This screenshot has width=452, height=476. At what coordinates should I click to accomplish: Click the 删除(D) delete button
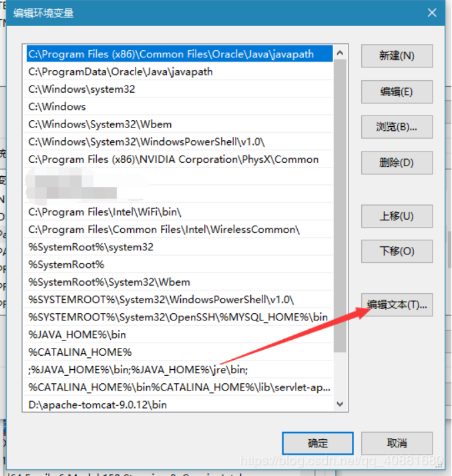pos(397,163)
